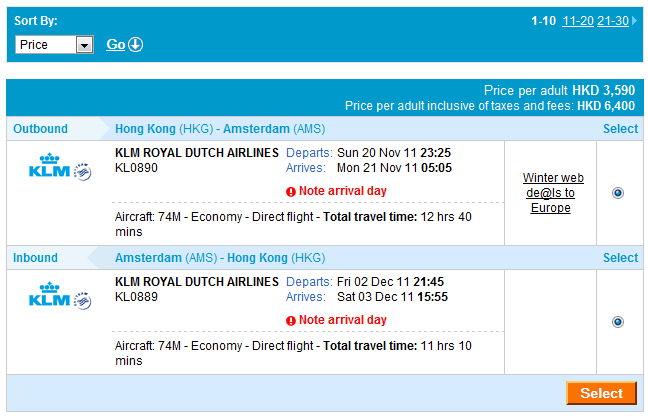The width and height of the screenshot is (648, 416).
Task: Select the inbound KL0889 flight radio button
Action: click(617, 322)
